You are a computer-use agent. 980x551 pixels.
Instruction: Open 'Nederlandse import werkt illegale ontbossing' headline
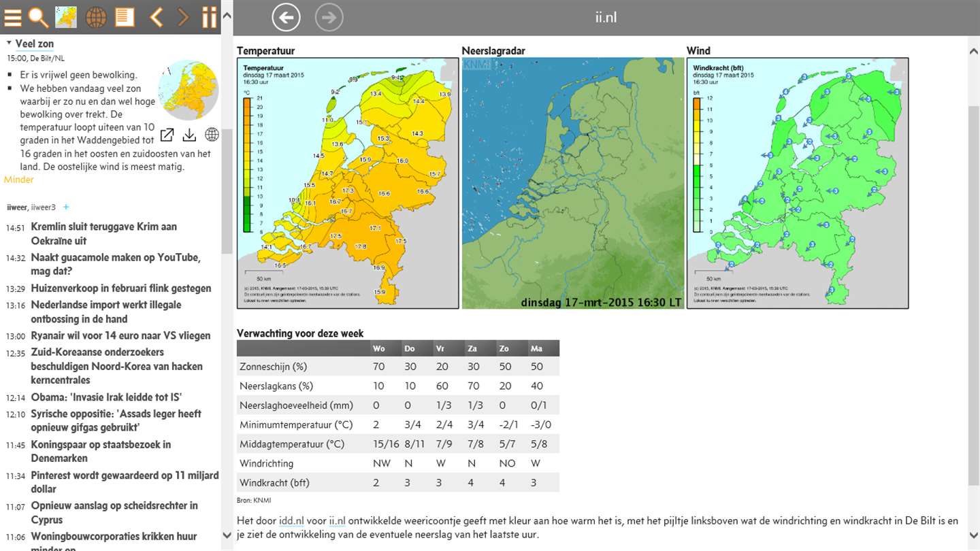106,312
